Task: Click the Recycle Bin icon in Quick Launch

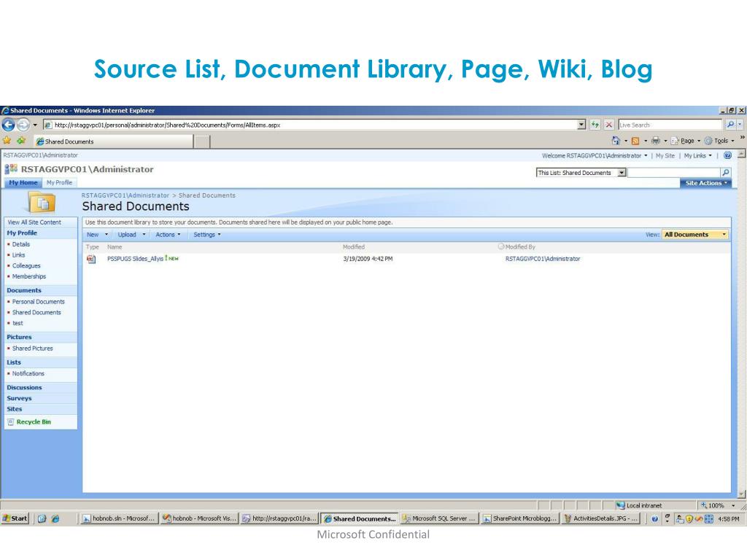Action: pos(10,422)
